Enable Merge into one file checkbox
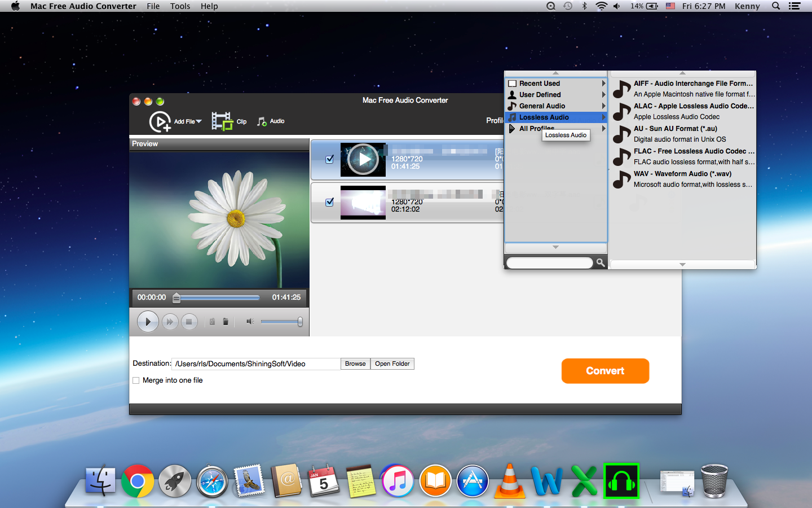 pos(136,380)
